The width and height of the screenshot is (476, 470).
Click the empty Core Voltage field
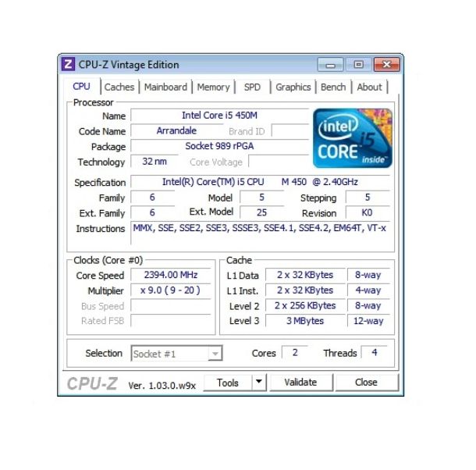pos(279,162)
